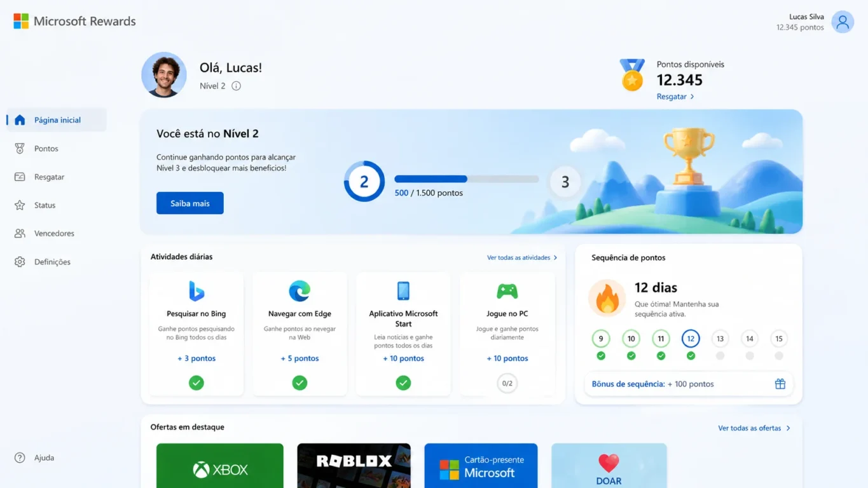
Task: Click the level 2 circle badge
Action: tap(364, 182)
